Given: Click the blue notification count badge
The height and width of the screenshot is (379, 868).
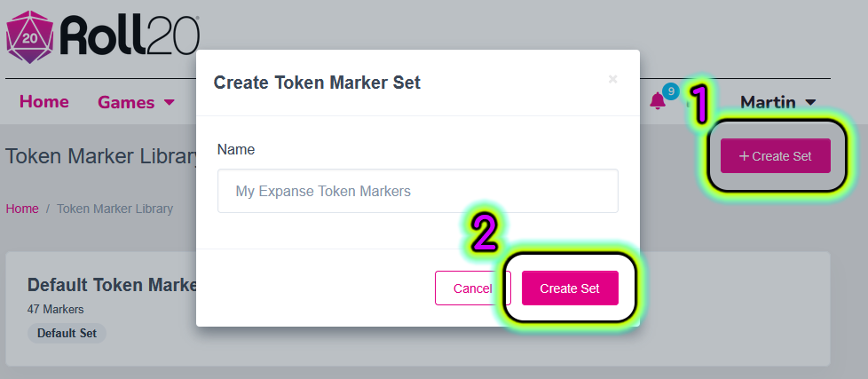Looking at the screenshot, I should pyautogui.click(x=670, y=91).
